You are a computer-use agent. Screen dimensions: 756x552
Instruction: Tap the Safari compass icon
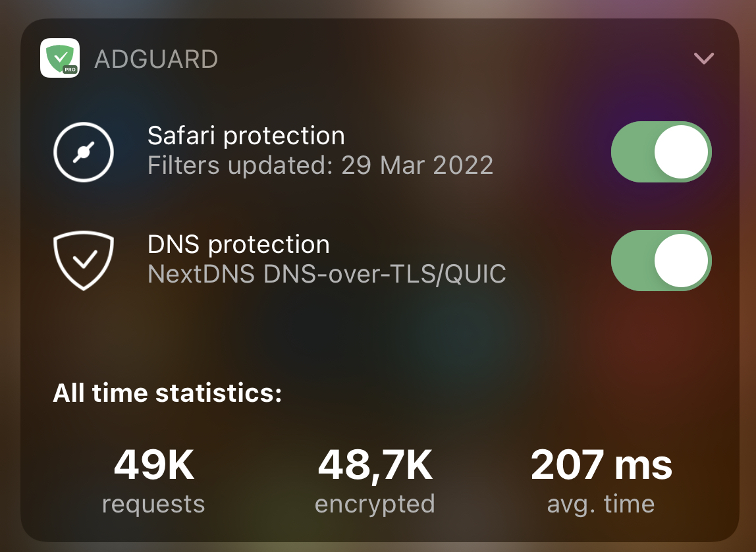point(84,152)
